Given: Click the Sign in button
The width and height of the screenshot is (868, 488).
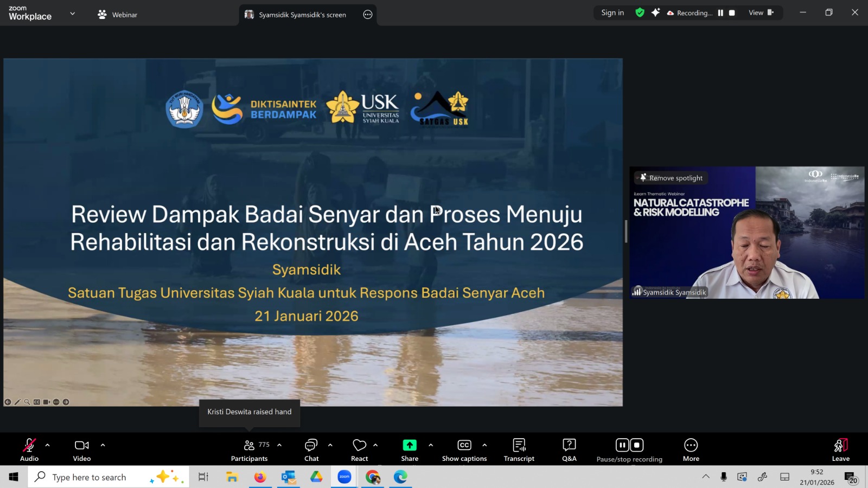Looking at the screenshot, I should pyautogui.click(x=612, y=12).
